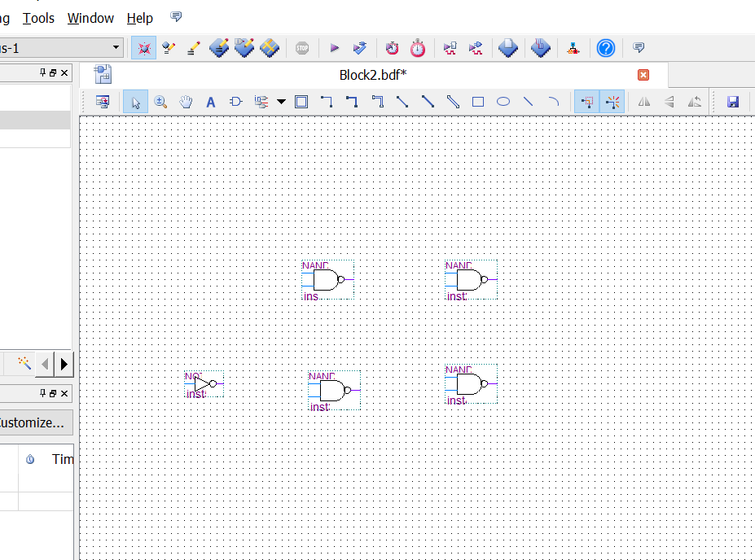Select the Arc drawing tool
This screenshot has height=560, width=755.
[554, 102]
